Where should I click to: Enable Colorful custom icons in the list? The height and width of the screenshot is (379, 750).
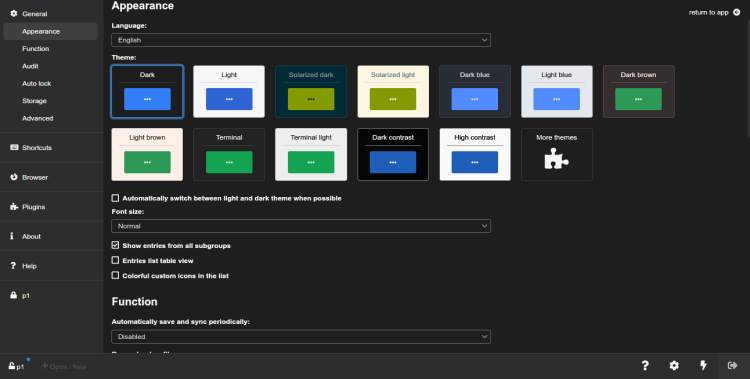pos(115,275)
